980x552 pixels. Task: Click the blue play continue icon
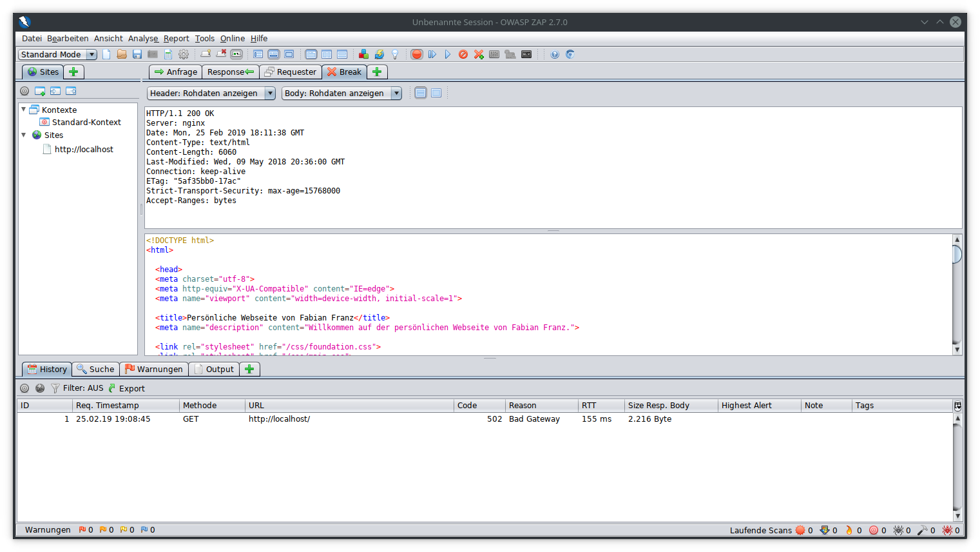tap(448, 54)
